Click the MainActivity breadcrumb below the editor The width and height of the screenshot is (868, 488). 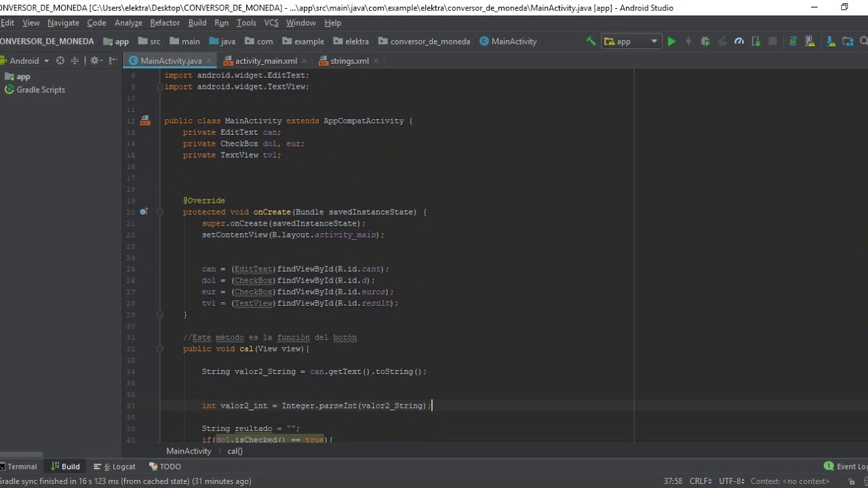pyautogui.click(x=189, y=451)
